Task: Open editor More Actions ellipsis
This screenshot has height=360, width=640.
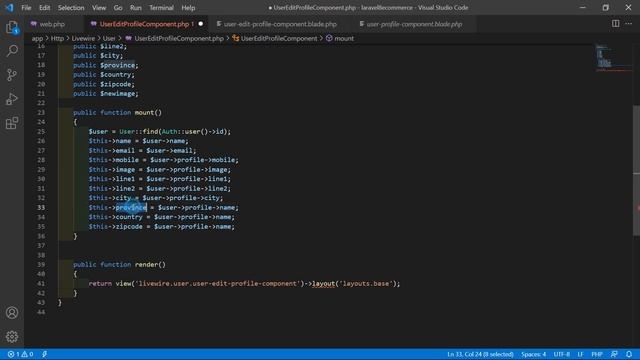Action: 629,24
